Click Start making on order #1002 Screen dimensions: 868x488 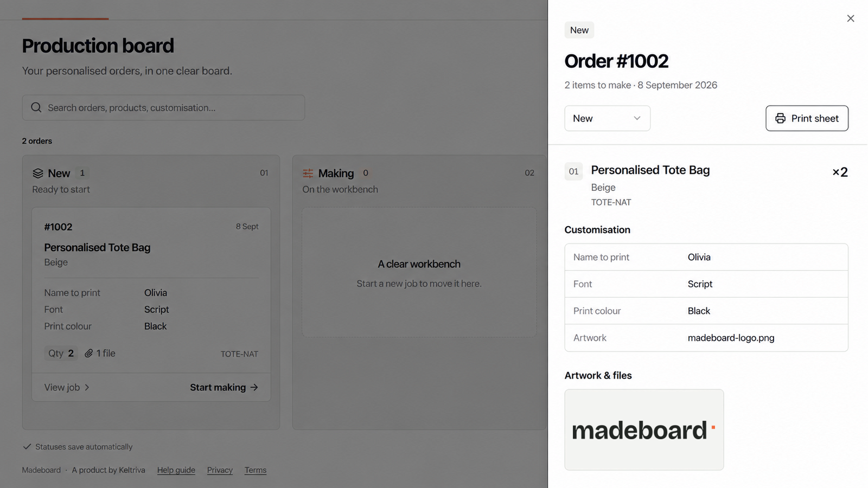224,387
